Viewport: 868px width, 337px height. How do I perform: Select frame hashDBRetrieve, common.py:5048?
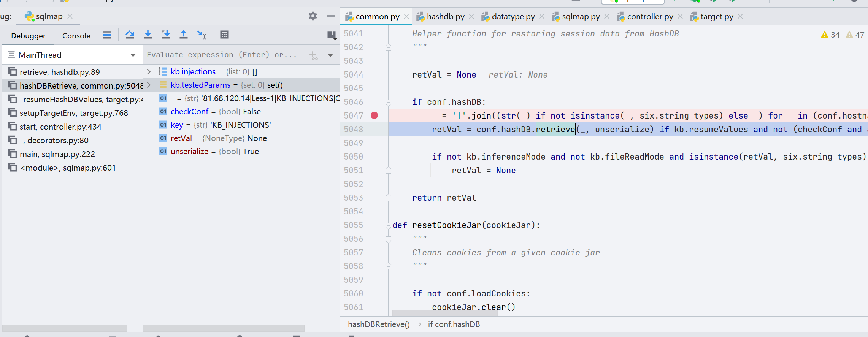coord(72,85)
